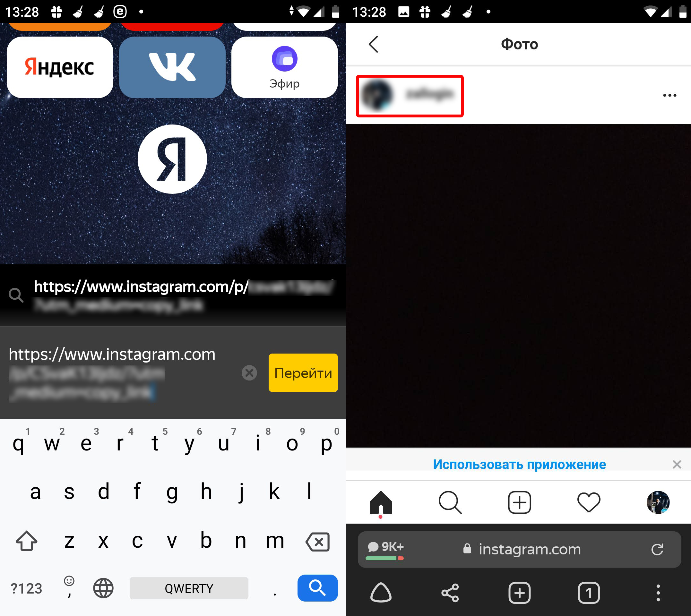Clear the URL input with × button
Viewport: 691px width, 616px height.
pos(250,373)
